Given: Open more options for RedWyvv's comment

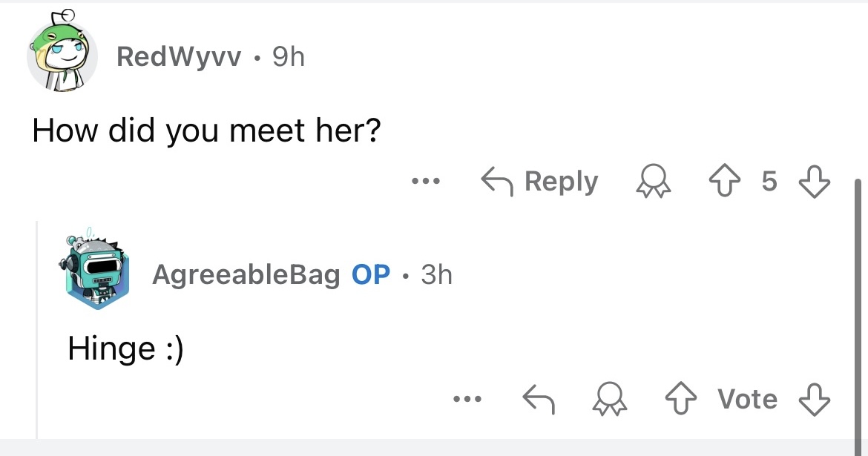Looking at the screenshot, I should point(427,181).
